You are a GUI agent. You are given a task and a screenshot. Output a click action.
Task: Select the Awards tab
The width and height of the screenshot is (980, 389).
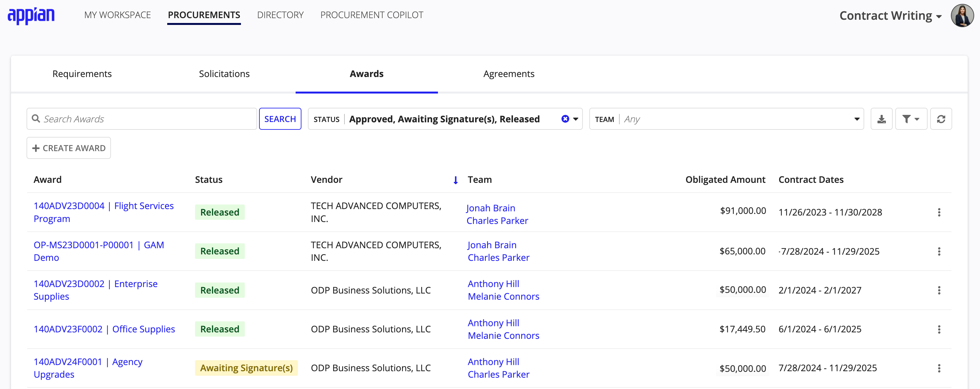click(x=366, y=74)
